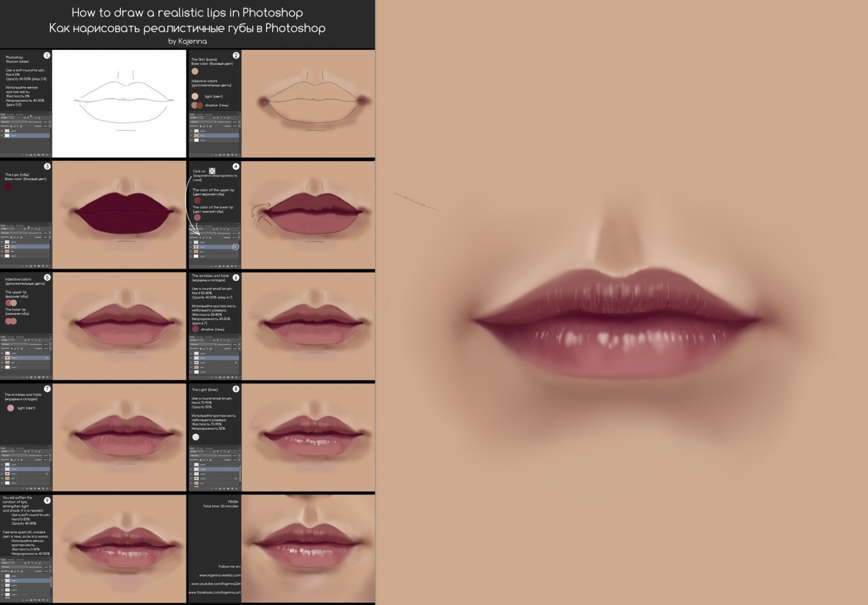Open the blend mode dropdown in step 1 panel
Screen dimensions: 868x605
click(x=14, y=122)
